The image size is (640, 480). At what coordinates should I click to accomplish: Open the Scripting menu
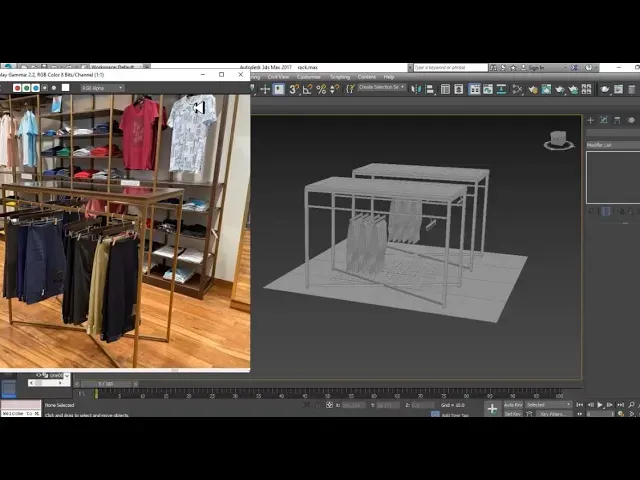340,76
